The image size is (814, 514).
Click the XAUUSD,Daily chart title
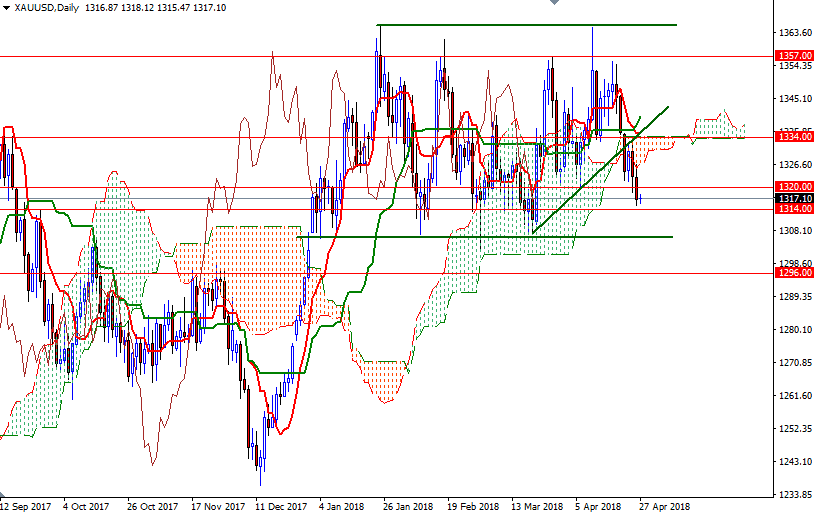46,8
